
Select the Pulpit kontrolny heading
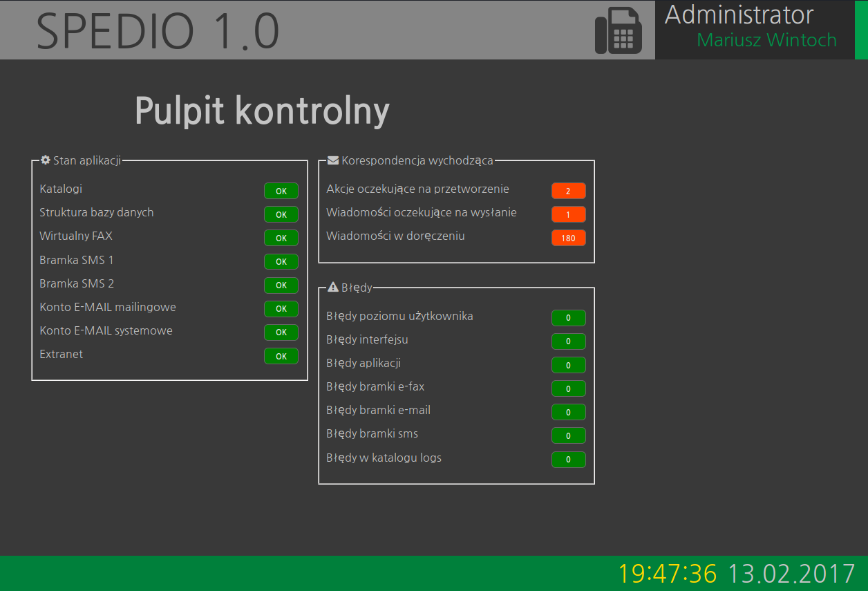pyautogui.click(x=263, y=110)
